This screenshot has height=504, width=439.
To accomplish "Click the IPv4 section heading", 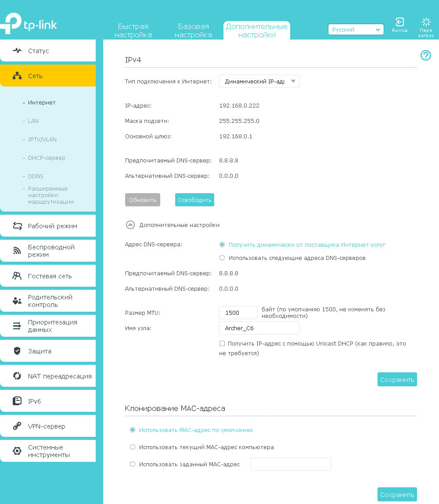I will coord(133,60).
